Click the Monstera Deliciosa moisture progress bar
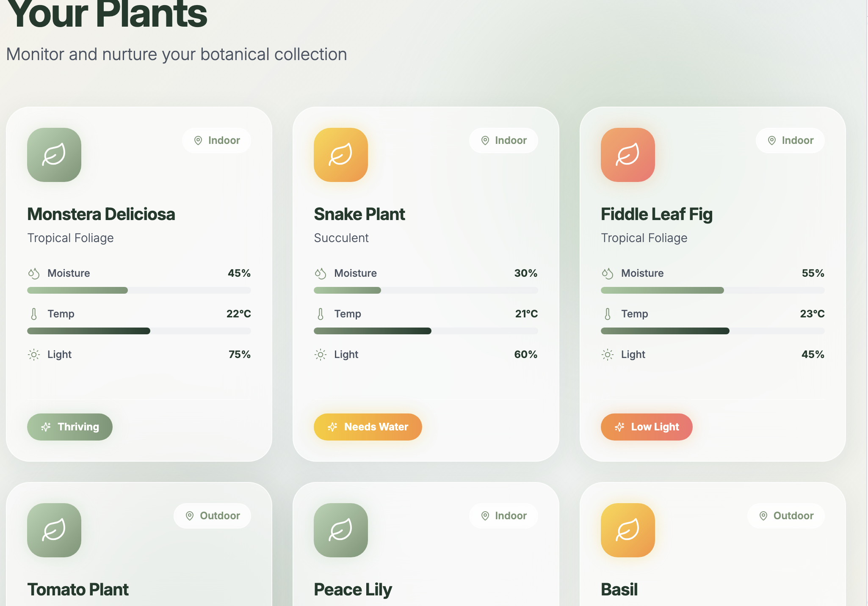The width and height of the screenshot is (868, 606). pyautogui.click(x=139, y=290)
